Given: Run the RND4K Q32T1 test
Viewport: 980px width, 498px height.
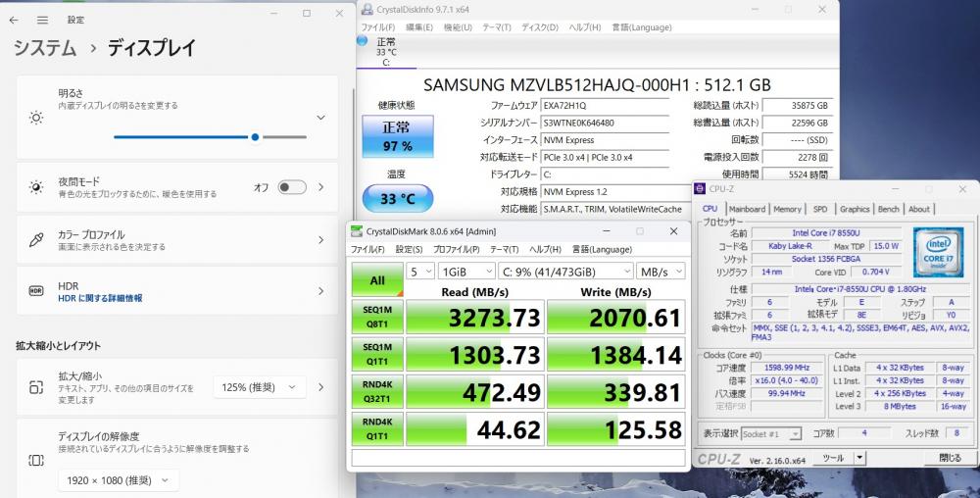Looking at the screenshot, I should (x=377, y=392).
